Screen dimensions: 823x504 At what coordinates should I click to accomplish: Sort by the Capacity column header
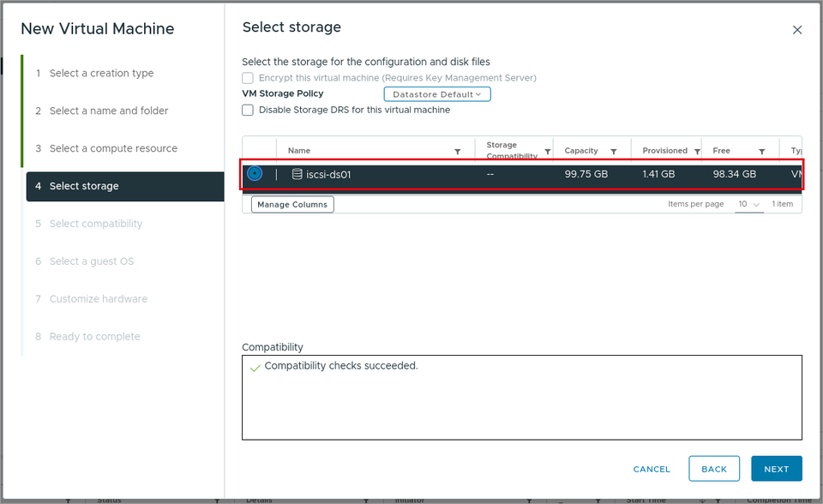(x=581, y=151)
